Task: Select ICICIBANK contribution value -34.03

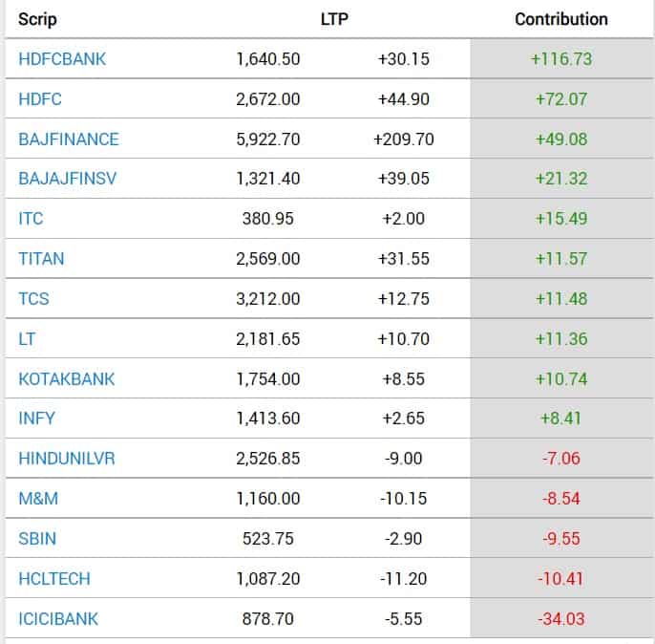Action: click(x=561, y=619)
